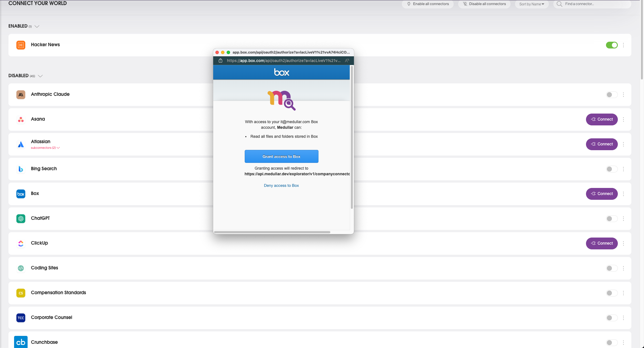
Task: Connect the Asana connector
Action: 602,119
